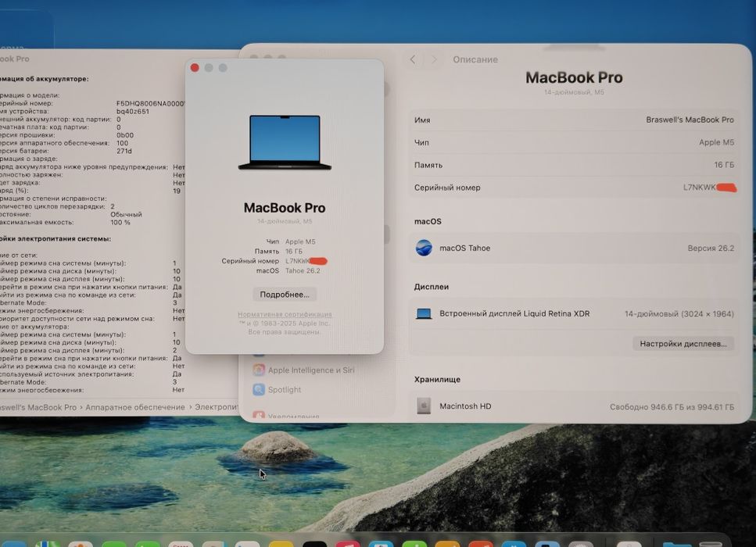
Task: Click the Имя row value Braswell's MacBook Pro
Action: 690,120
